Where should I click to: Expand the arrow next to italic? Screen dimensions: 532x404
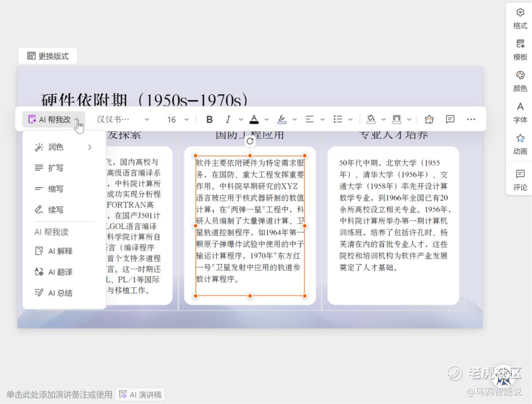(240, 119)
